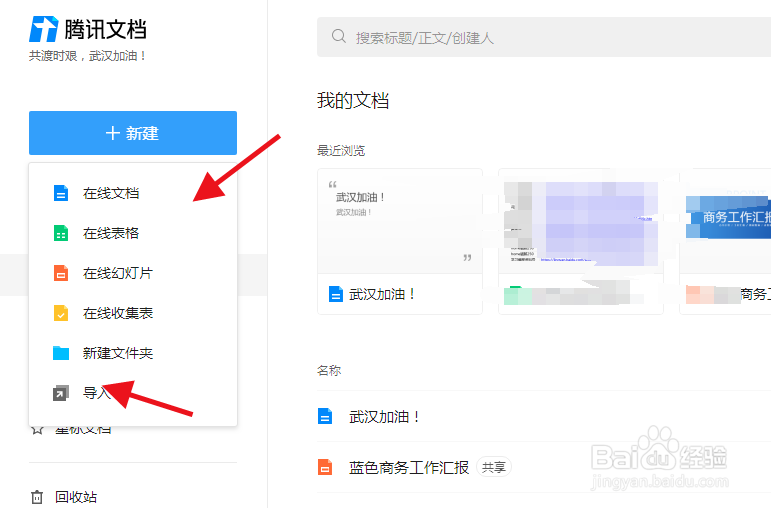Screen dimensions: 771x508
Task: Click the blue doc icon of 武汉加油！ list row
Action: coord(325,417)
